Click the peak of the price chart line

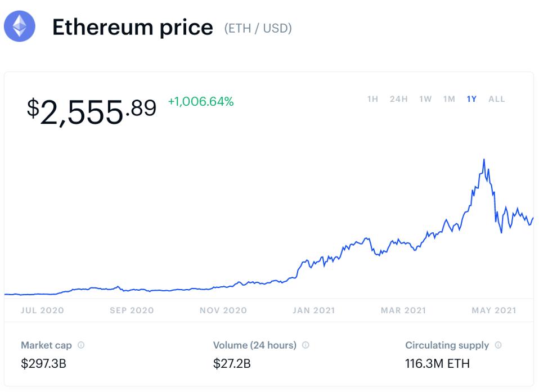(x=484, y=160)
